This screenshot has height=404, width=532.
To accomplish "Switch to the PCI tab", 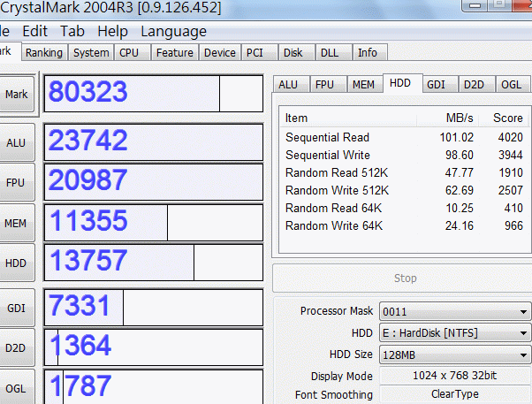I will click(x=259, y=53).
